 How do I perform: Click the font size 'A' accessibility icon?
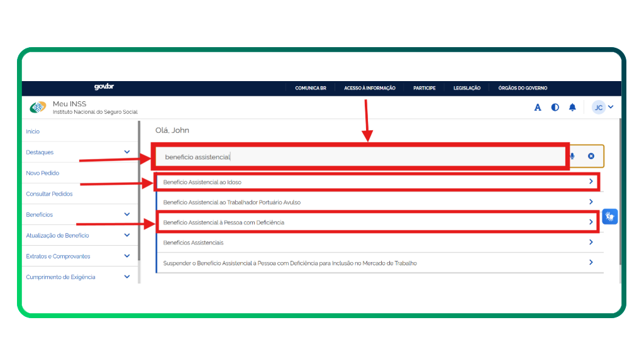pyautogui.click(x=538, y=108)
